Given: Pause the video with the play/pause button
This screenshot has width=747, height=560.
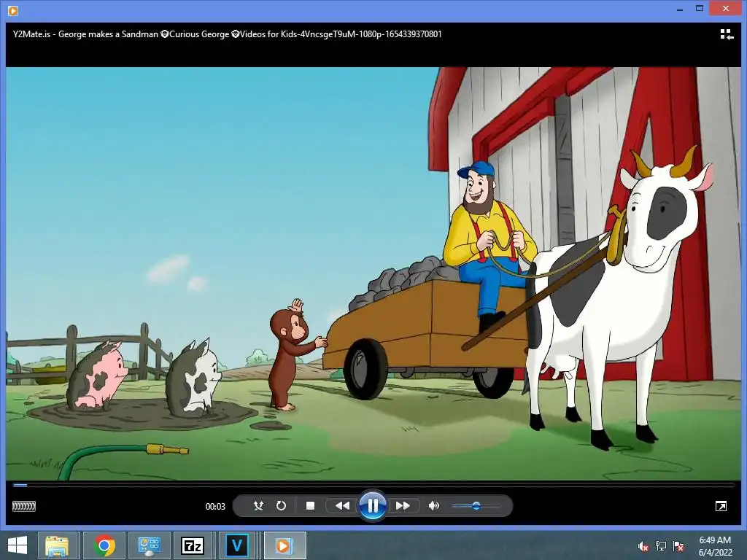Looking at the screenshot, I should click(x=373, y=505).
